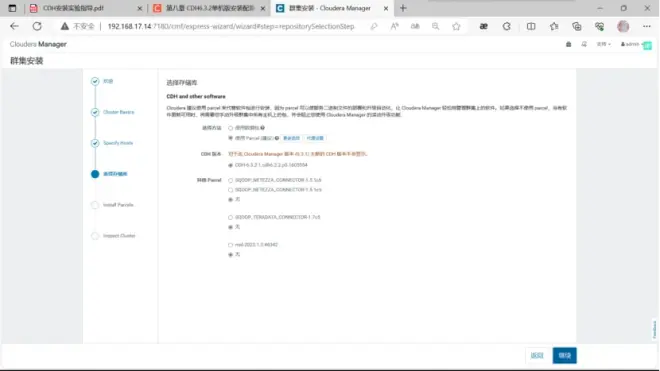Click the browser back arrow
Viewport: 660px width, 371px height.
point(14,26)
